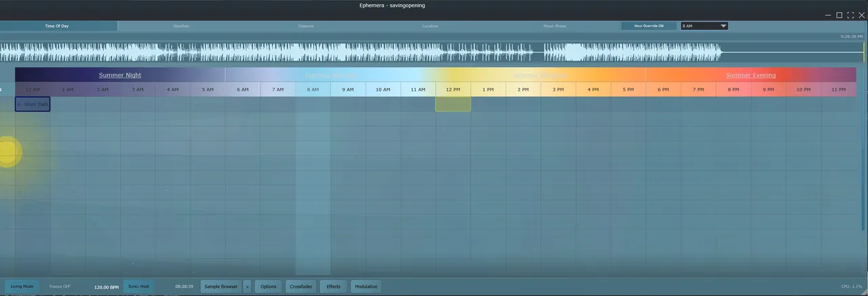Image resolution: width=868 pixels, height=296 pixels.
Task: Click the Sync: Host button
Action: tap(138, 287)
